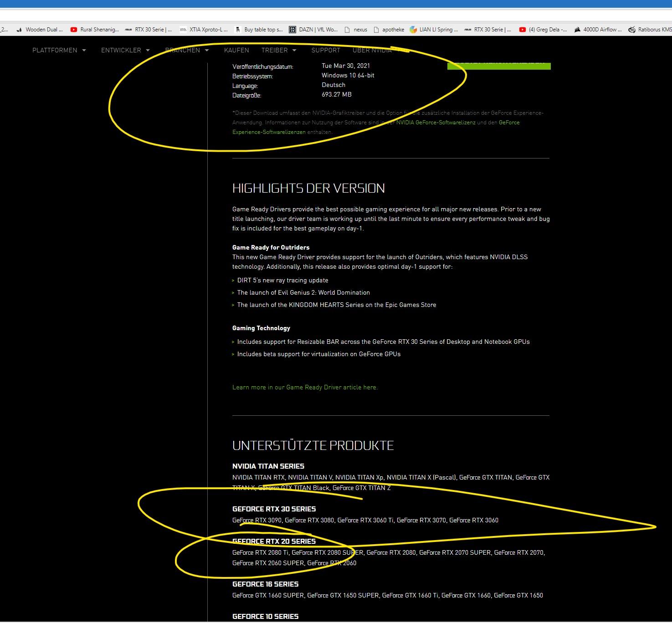
Task: Open the nexus bookmark
Action: tap(356, 30)
